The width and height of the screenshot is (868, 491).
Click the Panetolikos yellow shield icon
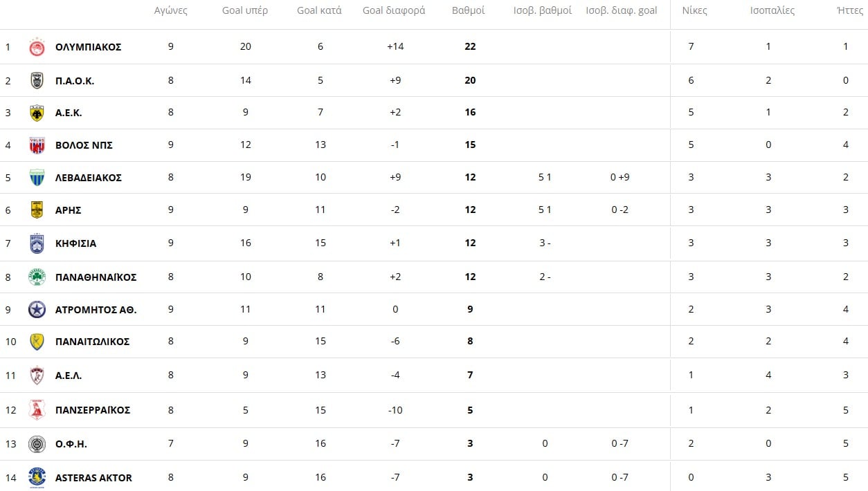tap(37, 342)
